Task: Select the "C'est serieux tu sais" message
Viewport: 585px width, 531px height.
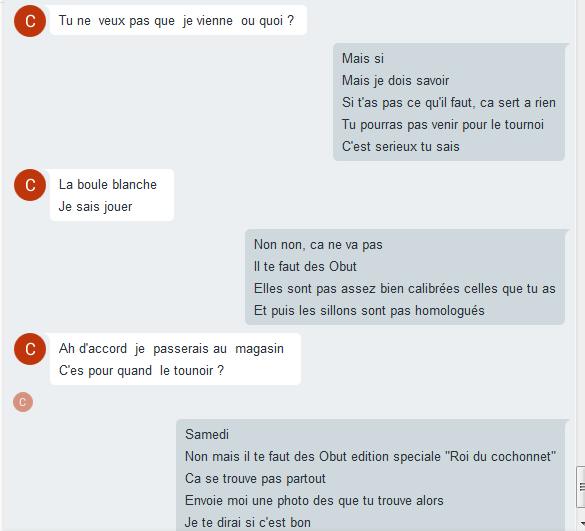Action: 400,147
